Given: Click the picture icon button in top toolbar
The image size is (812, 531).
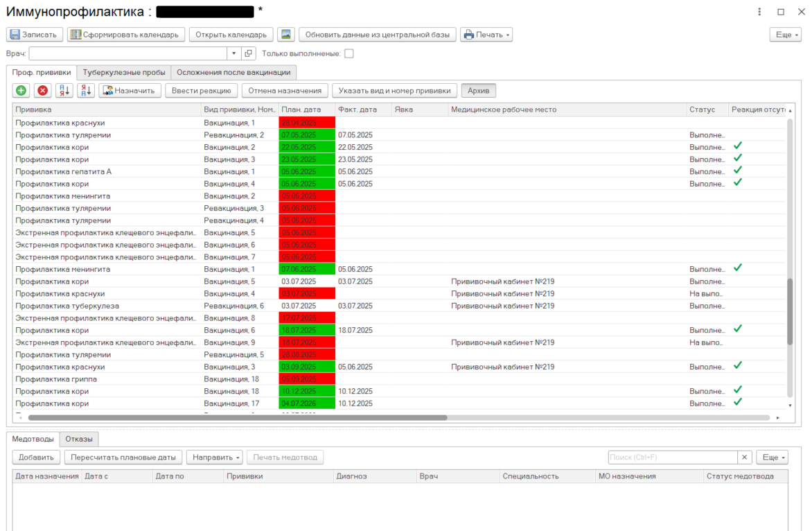Looking at the screenshot, I should [x=285, y=35].
